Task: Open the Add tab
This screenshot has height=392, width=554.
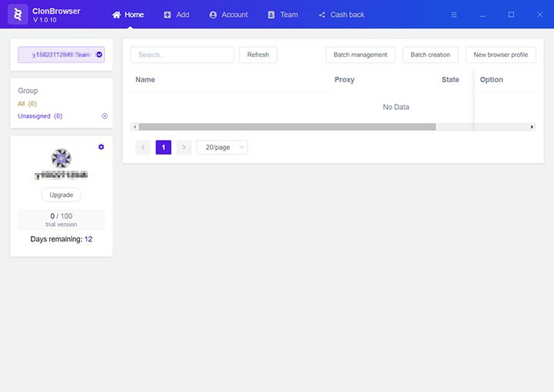Action: (x=176, y=15)
